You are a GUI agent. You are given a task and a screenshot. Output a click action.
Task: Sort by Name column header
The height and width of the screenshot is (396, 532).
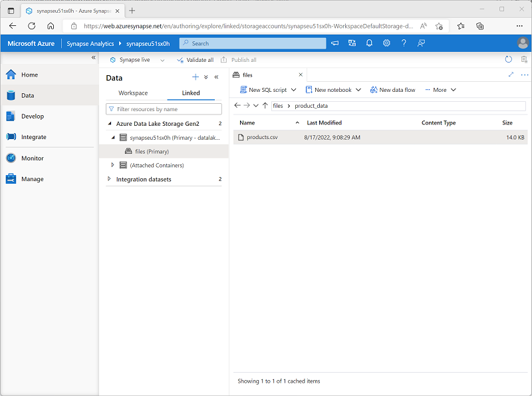247,122
